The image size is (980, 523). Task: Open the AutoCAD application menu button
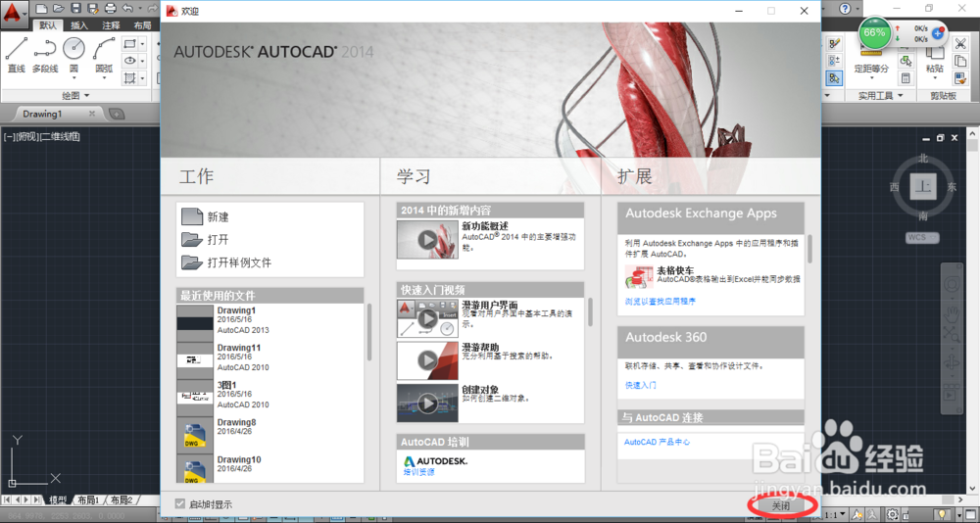click(13, 13)
